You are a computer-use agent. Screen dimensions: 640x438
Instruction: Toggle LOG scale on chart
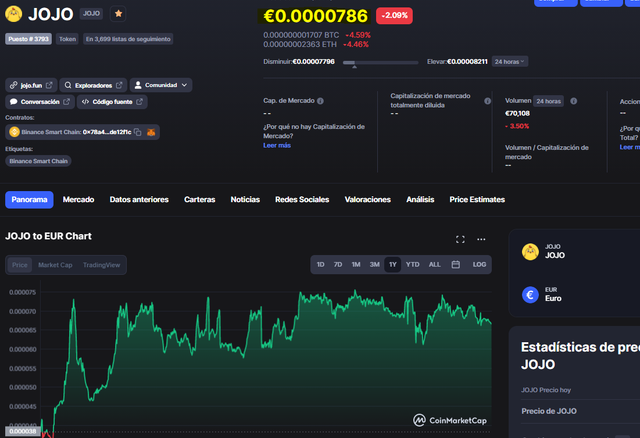coord(479,265)
